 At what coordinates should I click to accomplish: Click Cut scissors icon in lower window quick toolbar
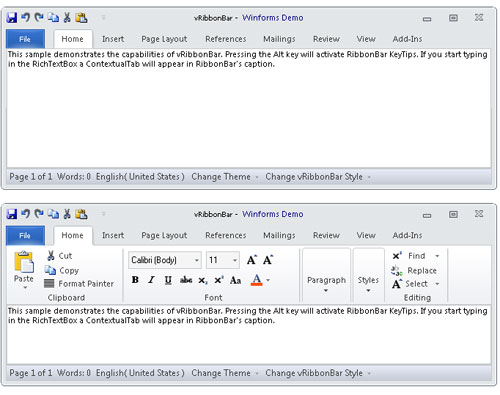[67, 214]
